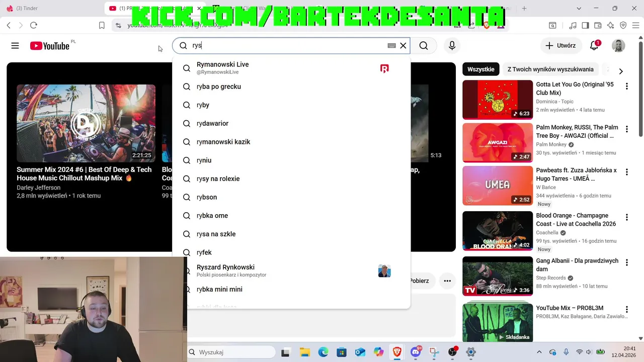Open options for Palm Monkey AWGAZI video
644x362 pixels.
point(626,129)
